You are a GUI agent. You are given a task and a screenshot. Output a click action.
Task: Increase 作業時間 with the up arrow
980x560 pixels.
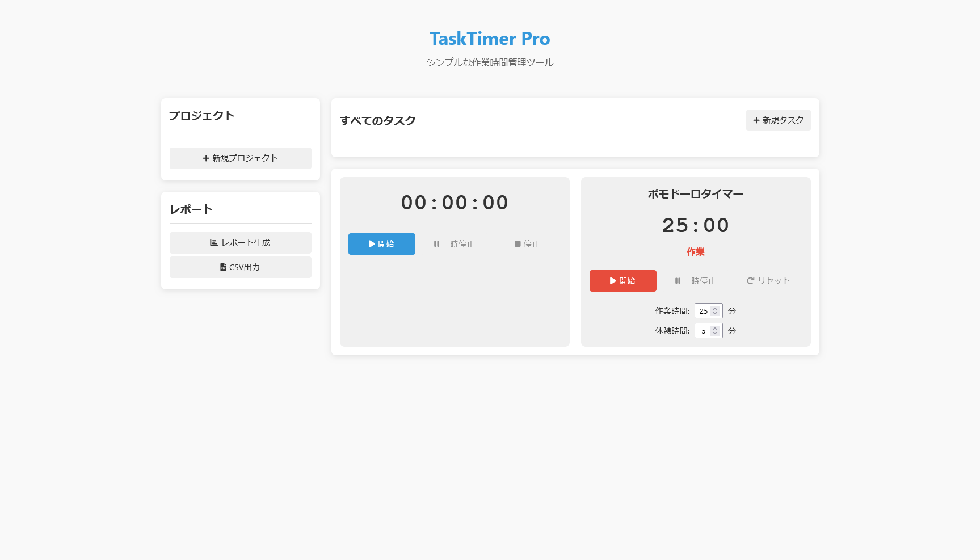[715, 309]
